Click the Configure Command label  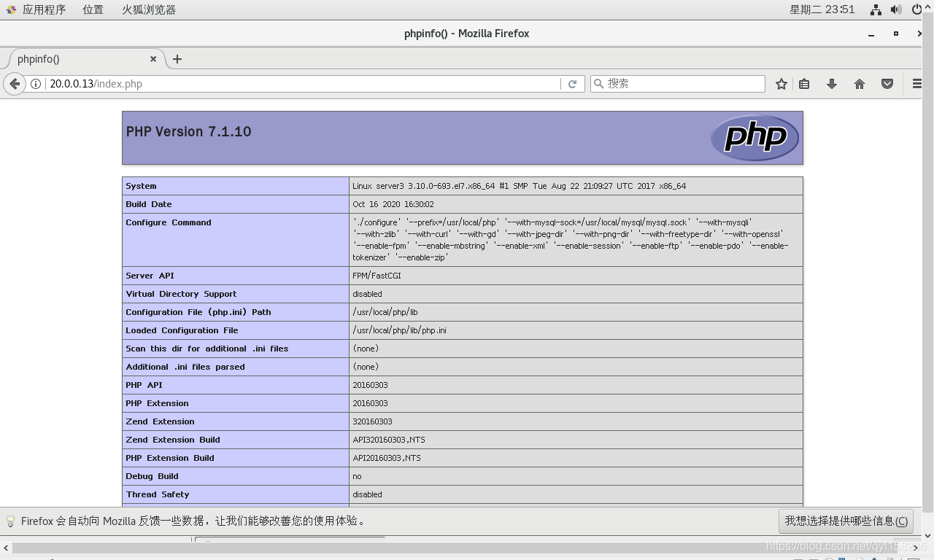coord(169,222)
